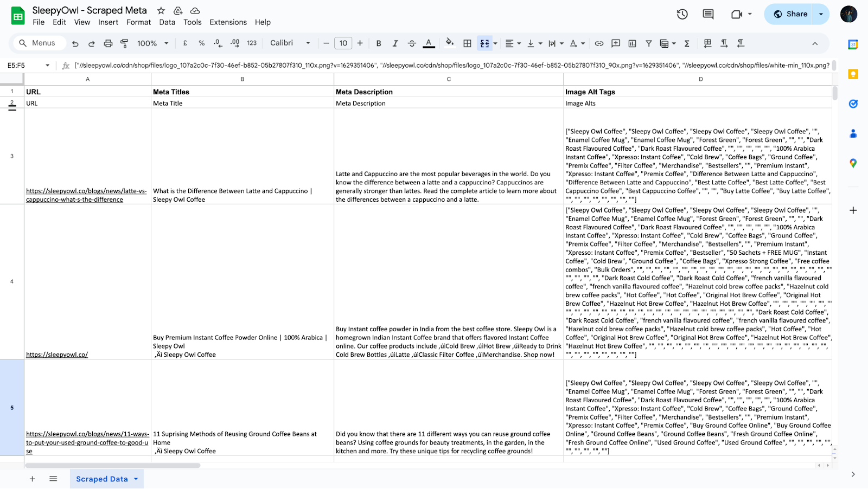The width and height of the screenshot is (868, 489).
Task: Collapse the toolbar with chevron
Action: (x=814, y=43)
